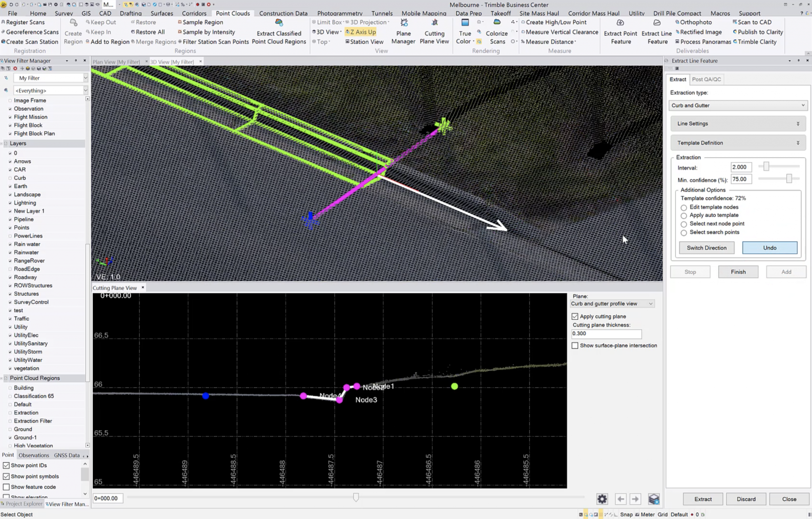
Task: Open cutting plane settings gear icon
Action: point(602,499)
